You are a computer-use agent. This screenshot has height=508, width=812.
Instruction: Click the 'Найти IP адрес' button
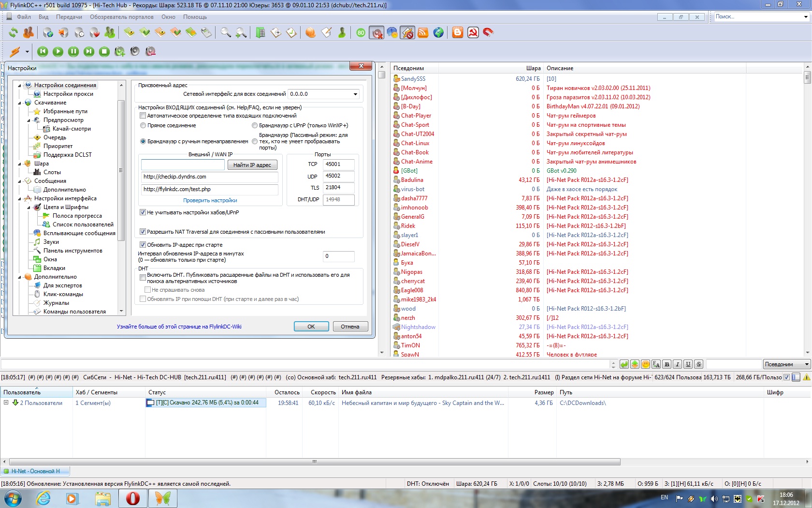pos(252,165)
